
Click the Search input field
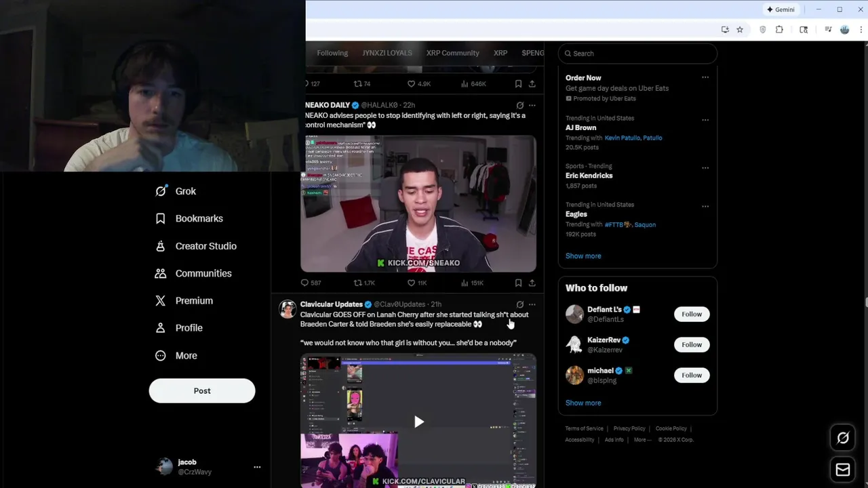637,54
